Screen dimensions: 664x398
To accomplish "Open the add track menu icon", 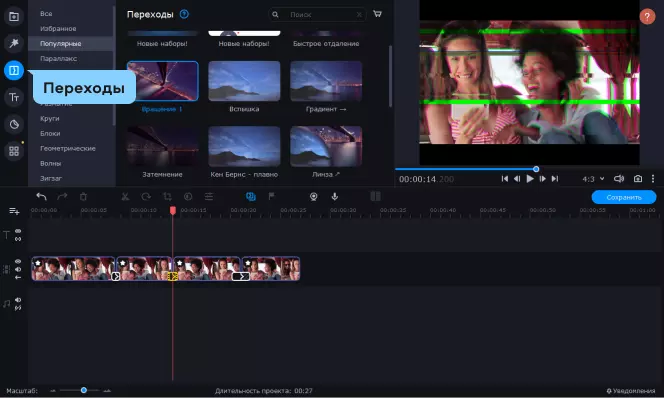I will click(14, 211).
